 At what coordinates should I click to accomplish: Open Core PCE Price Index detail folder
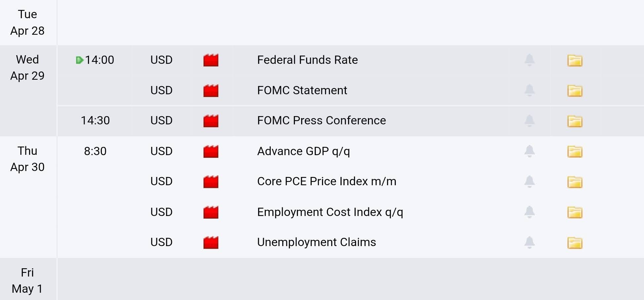tap(575, 182)
